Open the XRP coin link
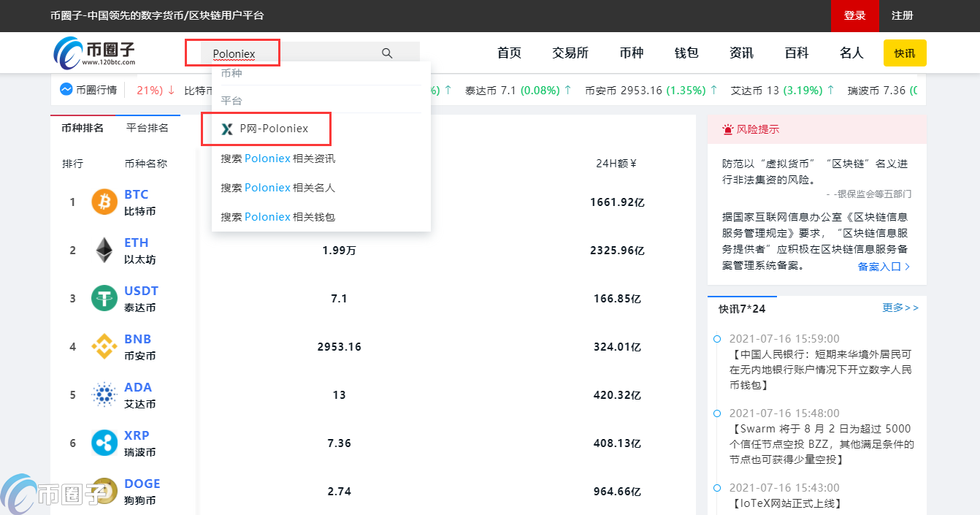Screen dimensions: 980x515 coord(137,435)
